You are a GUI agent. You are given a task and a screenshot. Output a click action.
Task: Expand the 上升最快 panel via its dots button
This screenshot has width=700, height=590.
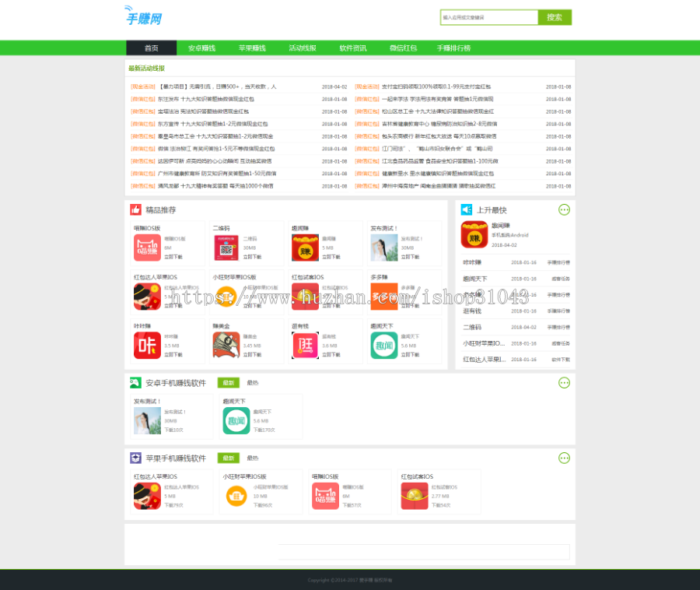click(565, 209)
